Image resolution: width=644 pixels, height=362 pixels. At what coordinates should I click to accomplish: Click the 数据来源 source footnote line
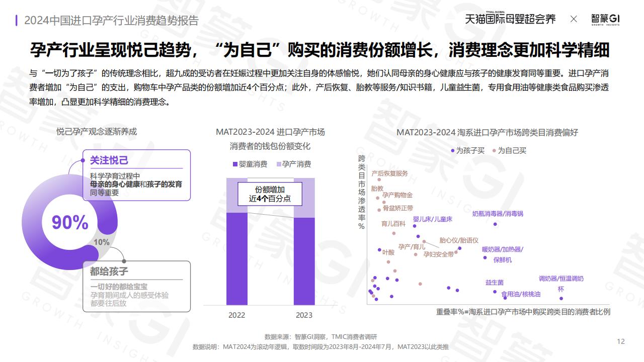[x=320, y=337]
